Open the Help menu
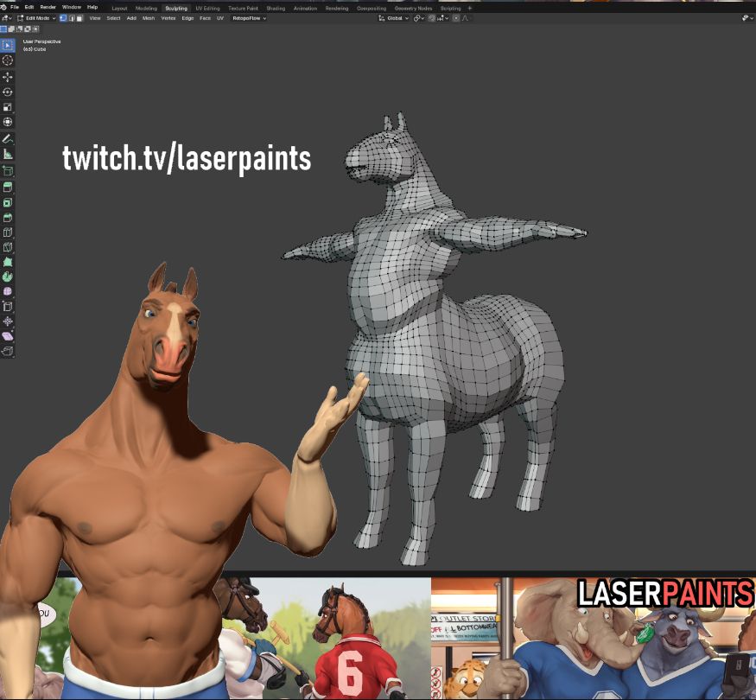The height and width of the screenshot is (700, 756). tap(92, 7)
